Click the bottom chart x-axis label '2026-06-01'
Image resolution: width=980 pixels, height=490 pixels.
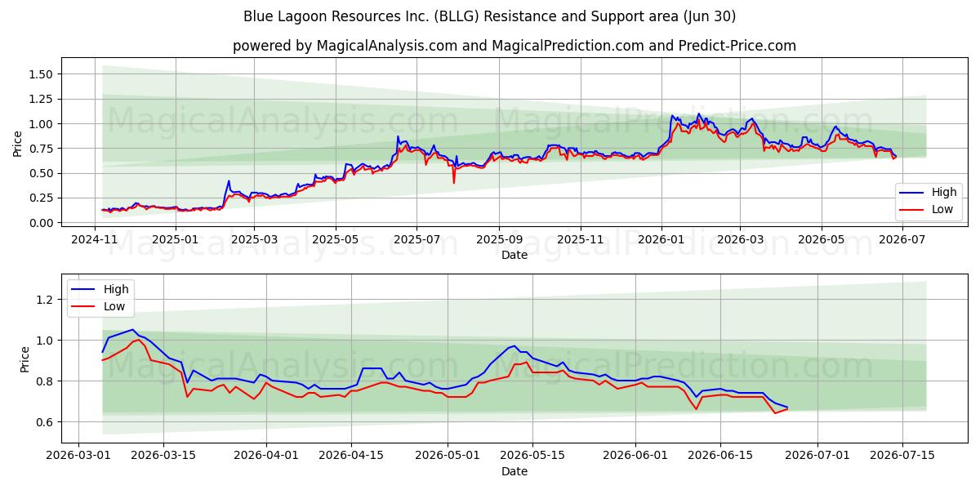pos(636,457)
